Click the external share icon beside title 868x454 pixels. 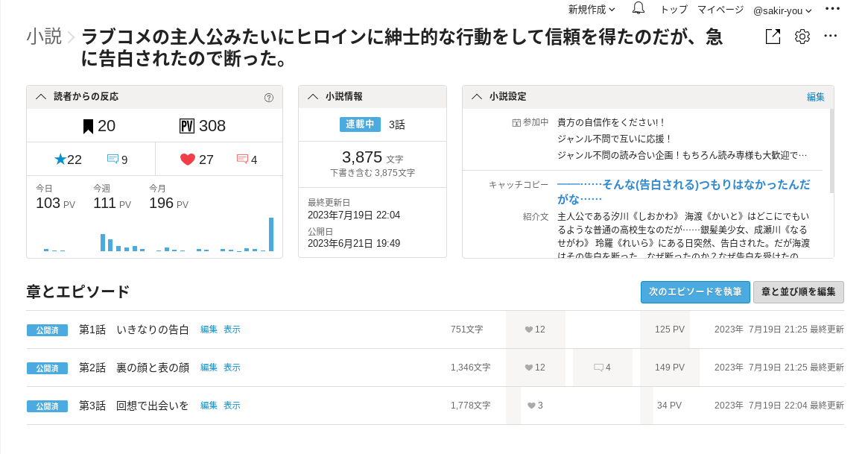(773, 37)
